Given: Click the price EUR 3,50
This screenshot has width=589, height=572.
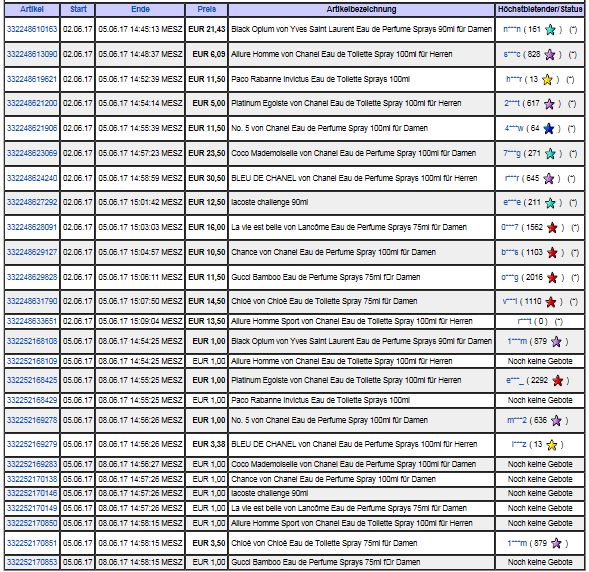Looking at the screenshot, I should click(209, 543).
